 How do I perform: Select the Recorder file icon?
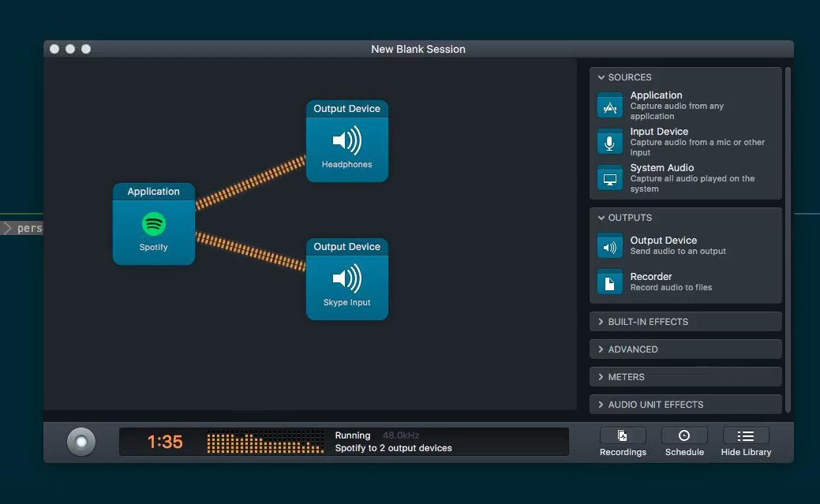[x=610, y=282]
